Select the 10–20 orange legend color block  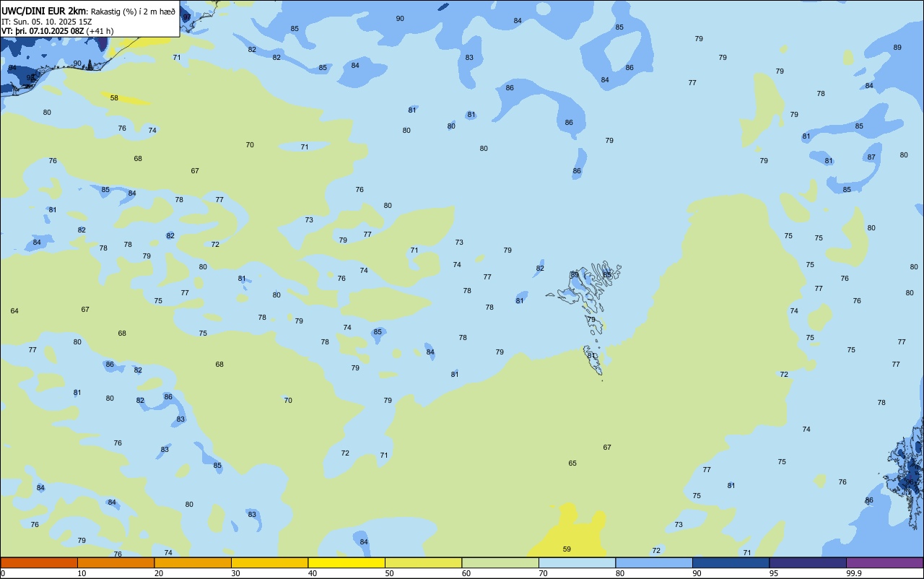(115, 562)
